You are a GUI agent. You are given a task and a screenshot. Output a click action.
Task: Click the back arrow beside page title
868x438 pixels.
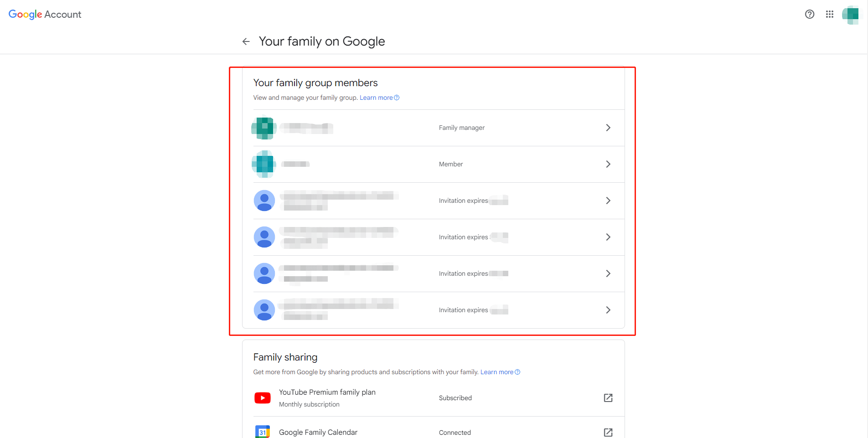click(246, 41)
